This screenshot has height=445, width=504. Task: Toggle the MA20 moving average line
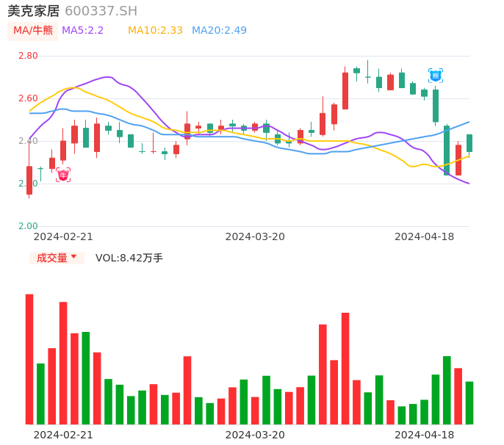coord(219,31)
